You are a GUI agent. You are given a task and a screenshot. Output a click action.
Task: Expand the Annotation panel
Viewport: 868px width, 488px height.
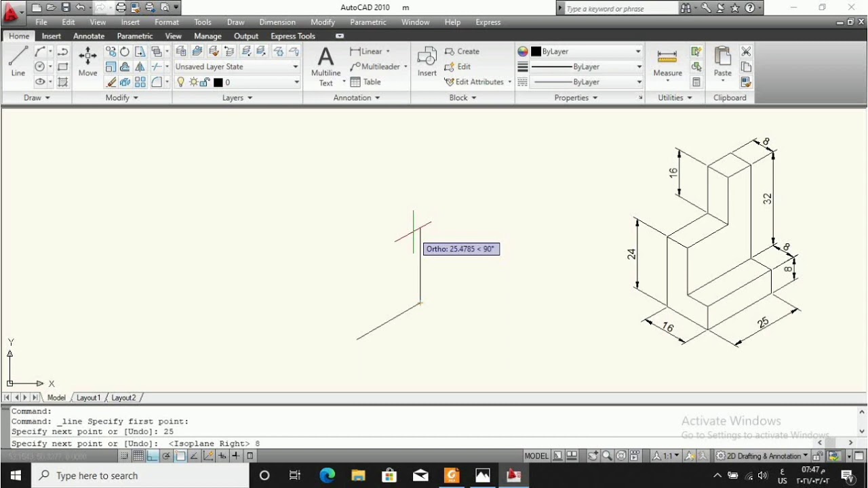coord(357,98)
